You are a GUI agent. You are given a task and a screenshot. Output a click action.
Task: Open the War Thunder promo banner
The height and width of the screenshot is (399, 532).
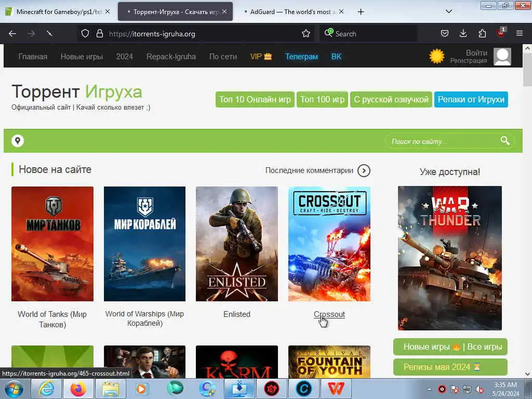(x=449, y=258)
